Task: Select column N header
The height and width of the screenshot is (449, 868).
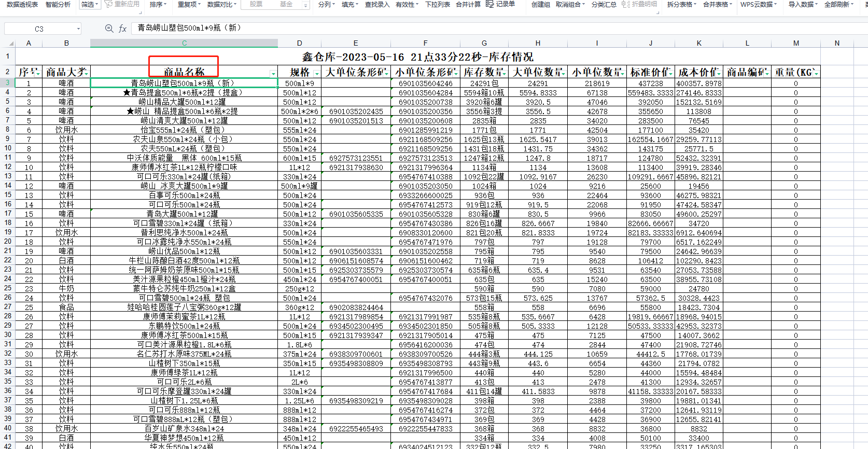Action: (837, 43)
